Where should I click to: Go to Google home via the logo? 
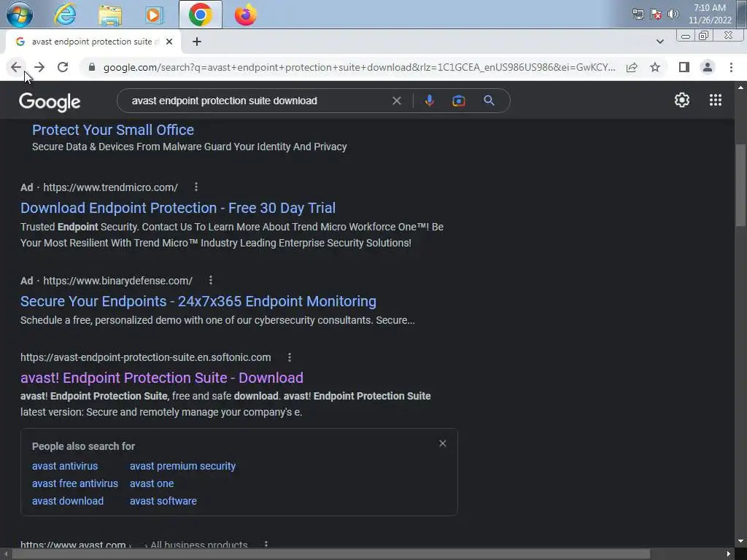pyautogui.click(x=50, y=102)
